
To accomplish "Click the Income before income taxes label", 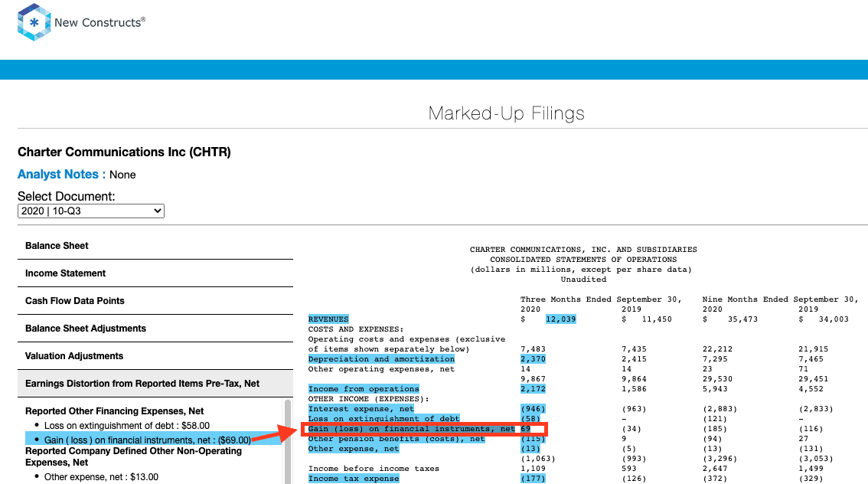I will (x=374, y=469).
